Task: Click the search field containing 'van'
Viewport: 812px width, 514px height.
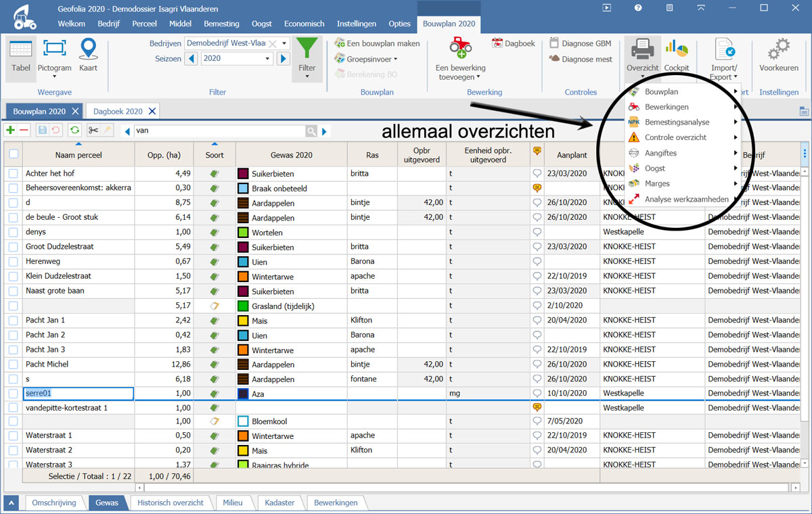Action: (x=219, y=131)
